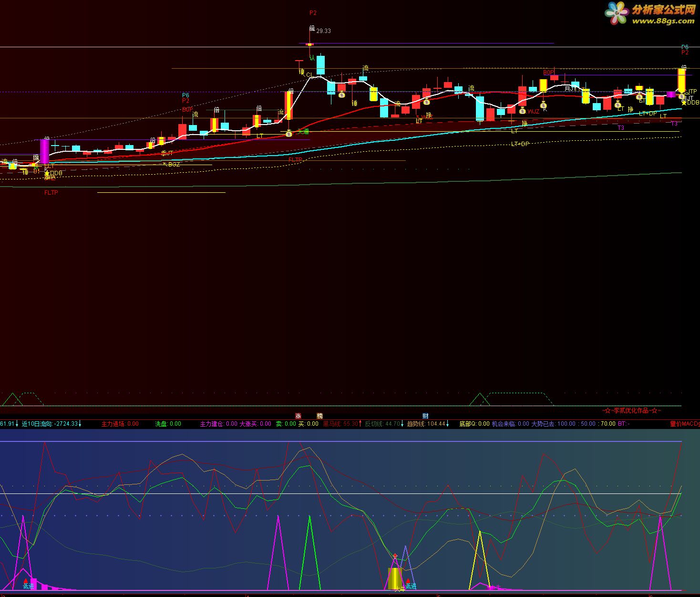Click the magenta candlestick at the chart's left
The image size is (700, 597).
point(44,151)
